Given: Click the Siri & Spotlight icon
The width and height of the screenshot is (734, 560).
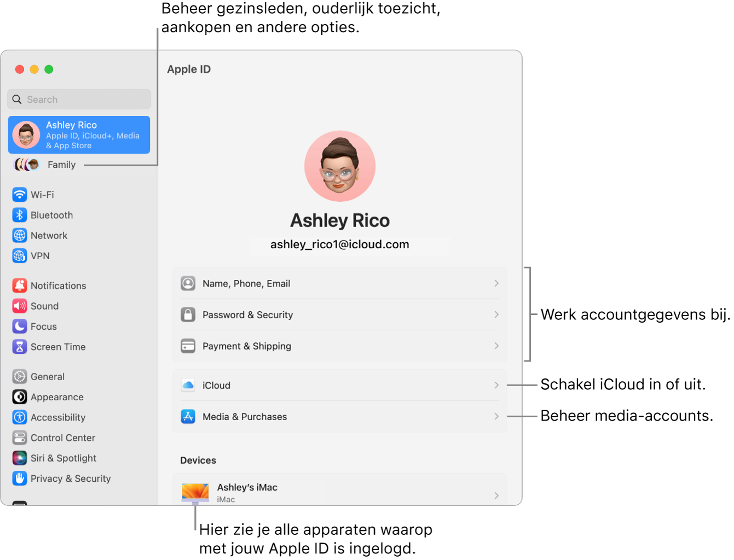Looking at the screenshot, I should tap(20, 458).
